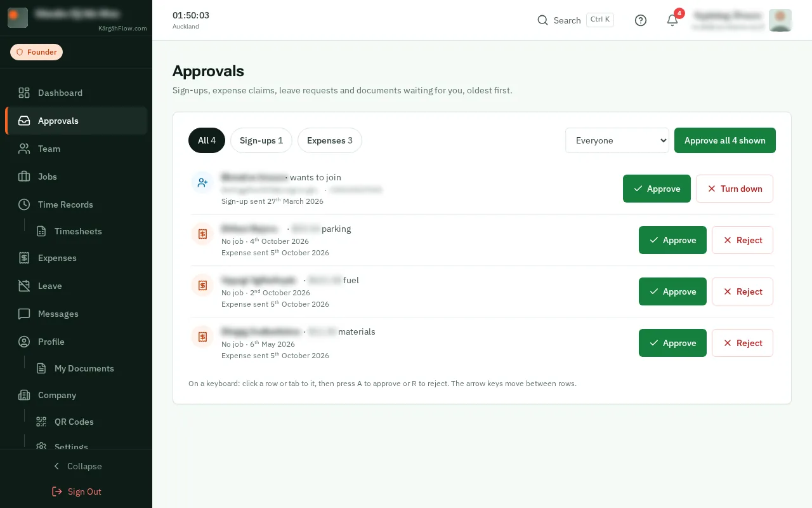Image resolution: width=812 pixels, height=508 pixels.
Task: Click the help question mark icon
Action: [641, 20]
